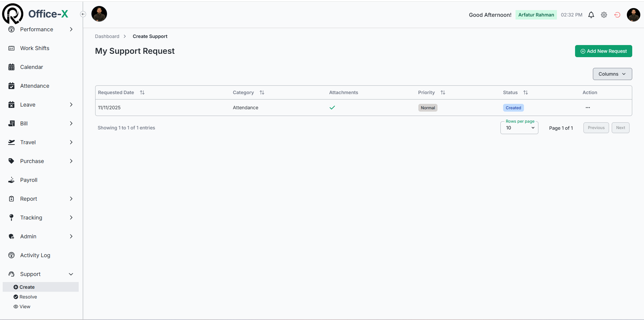Click the Created status badge
This screenshot has height=320, width=644.
tap(513, 108)
